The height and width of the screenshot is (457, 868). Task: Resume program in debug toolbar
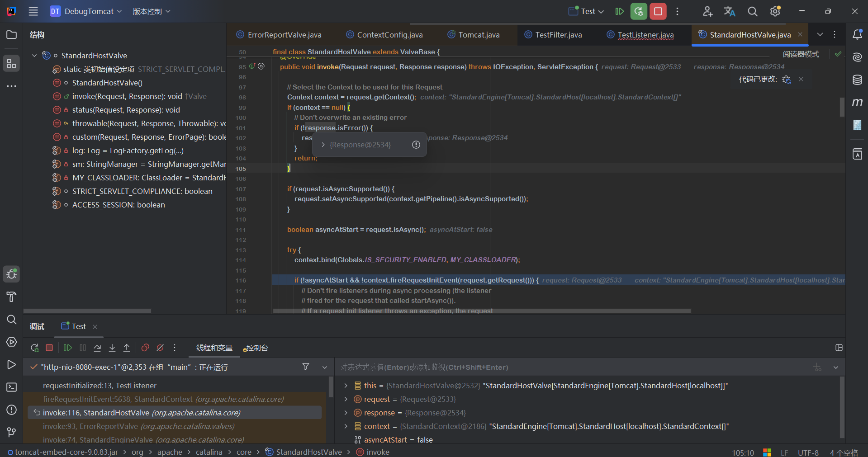68,348
